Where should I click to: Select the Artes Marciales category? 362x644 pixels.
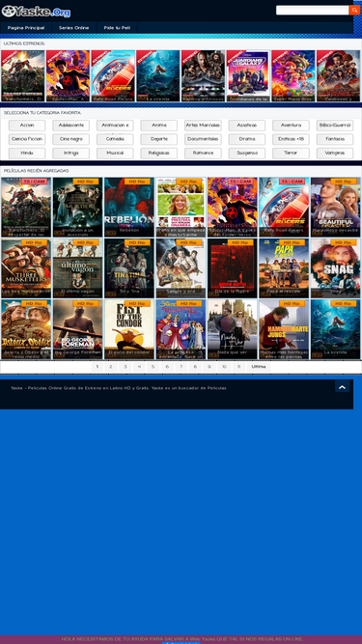coord(203,126)
